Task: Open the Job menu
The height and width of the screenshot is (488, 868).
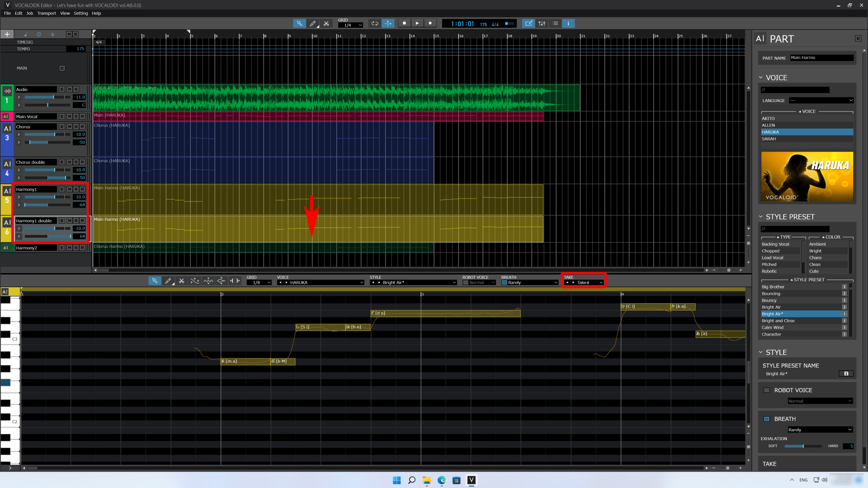Action: [x=30, y=13]
